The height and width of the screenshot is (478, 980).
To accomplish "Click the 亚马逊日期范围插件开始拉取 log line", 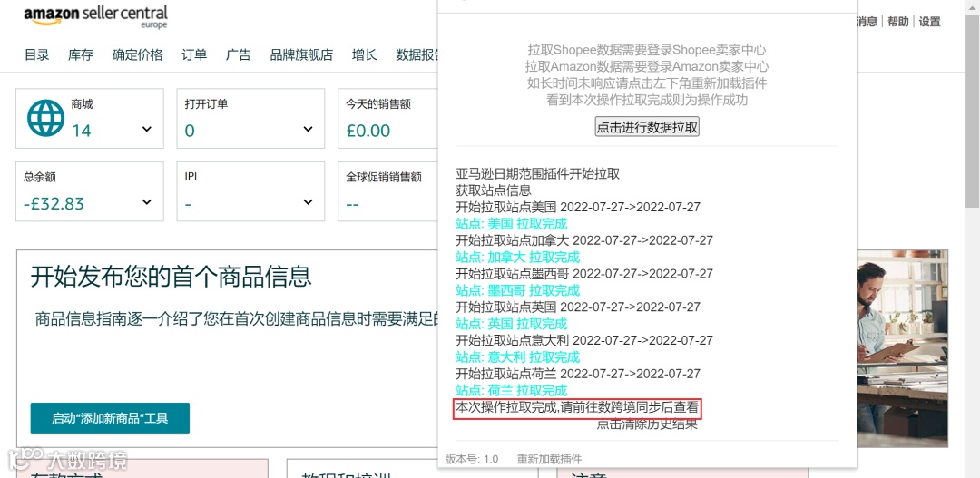I will point(537,174).
